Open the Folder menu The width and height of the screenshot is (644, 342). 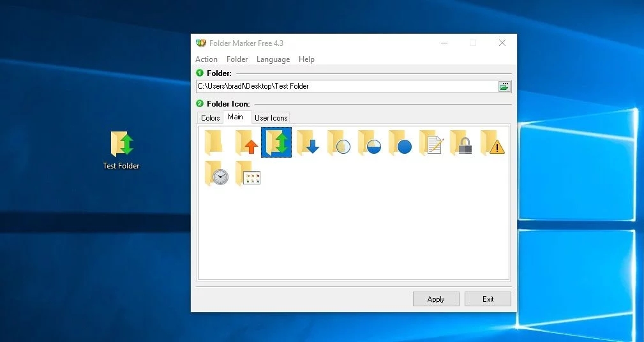[237, 59]
